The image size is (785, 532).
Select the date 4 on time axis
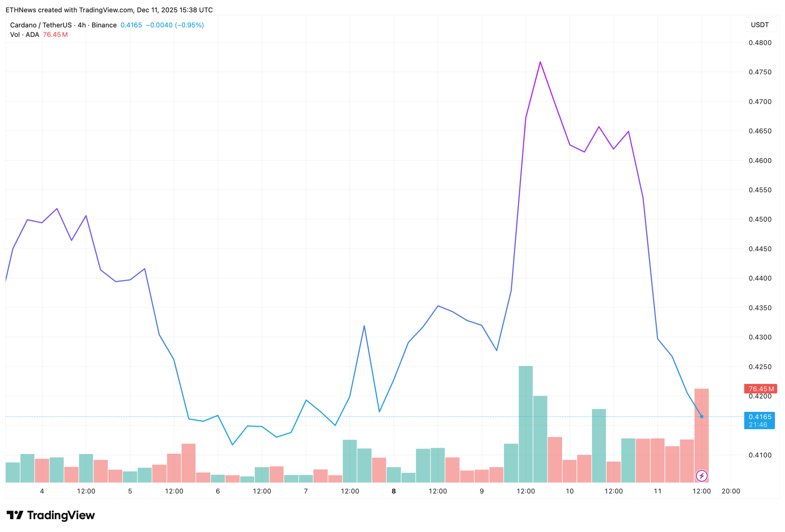(42, 492)
